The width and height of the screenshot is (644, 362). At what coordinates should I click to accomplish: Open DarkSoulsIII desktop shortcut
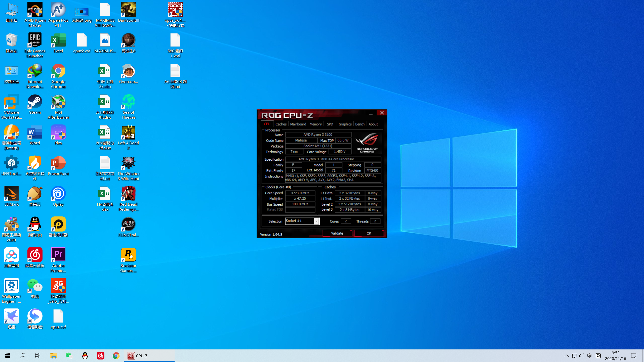point(129,12)
